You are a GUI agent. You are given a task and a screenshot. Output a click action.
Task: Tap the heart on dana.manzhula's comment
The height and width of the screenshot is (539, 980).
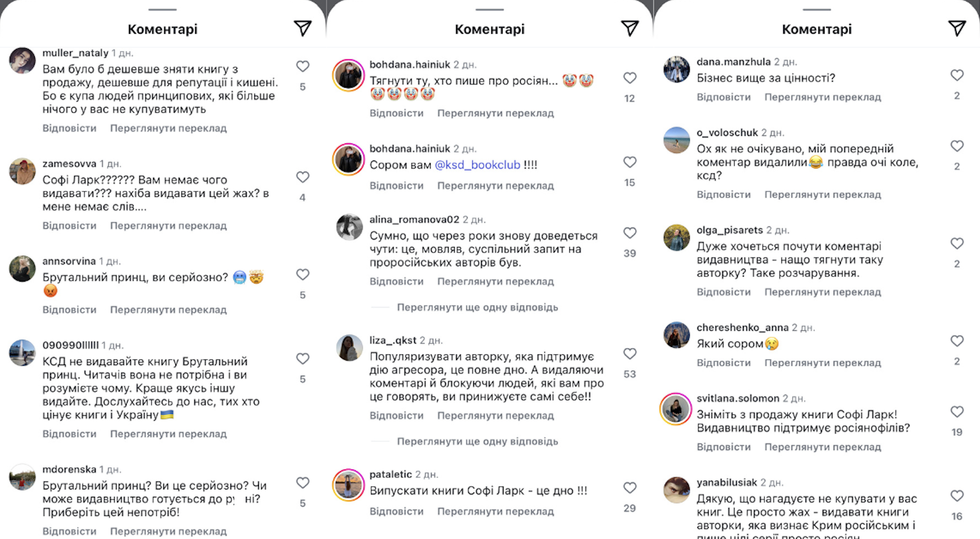tap(957, 75)
